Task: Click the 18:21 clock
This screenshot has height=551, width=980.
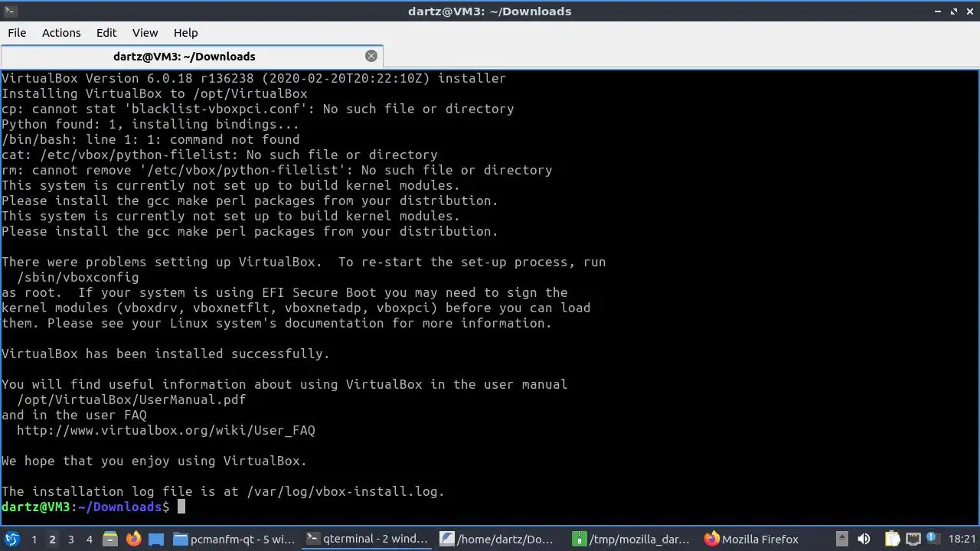Action: tap(962, 539)
